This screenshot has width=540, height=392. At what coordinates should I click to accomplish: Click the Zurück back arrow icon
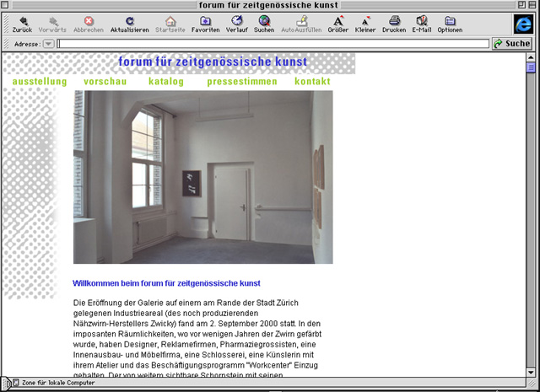(22, 20)
